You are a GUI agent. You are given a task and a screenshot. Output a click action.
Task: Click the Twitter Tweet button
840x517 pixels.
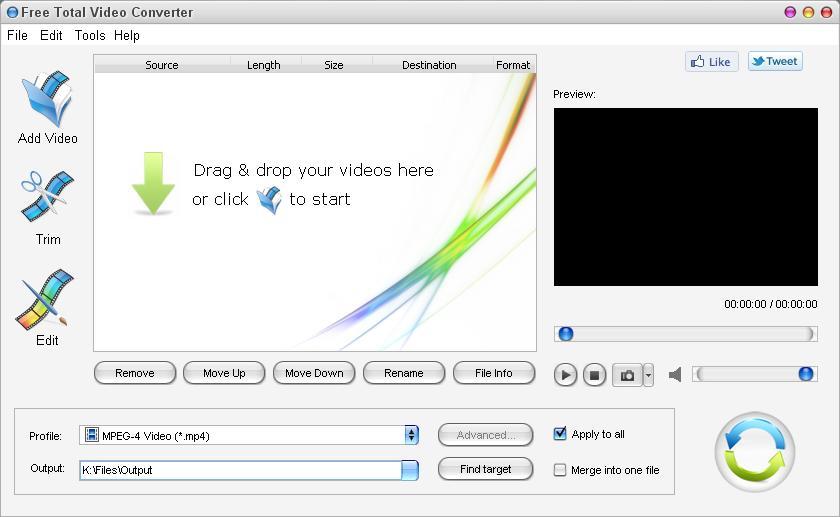(x=775, y=61)
